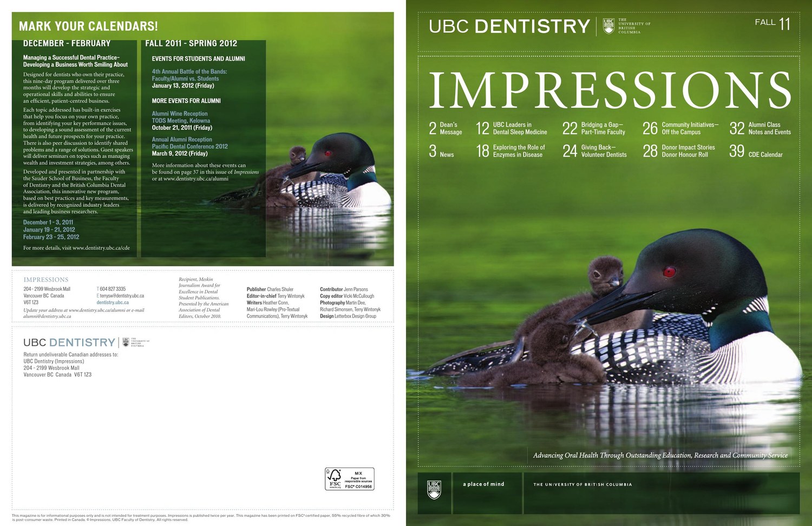
Task: Click '26 Community Initiatives' entry
Action: click(680, 128)
